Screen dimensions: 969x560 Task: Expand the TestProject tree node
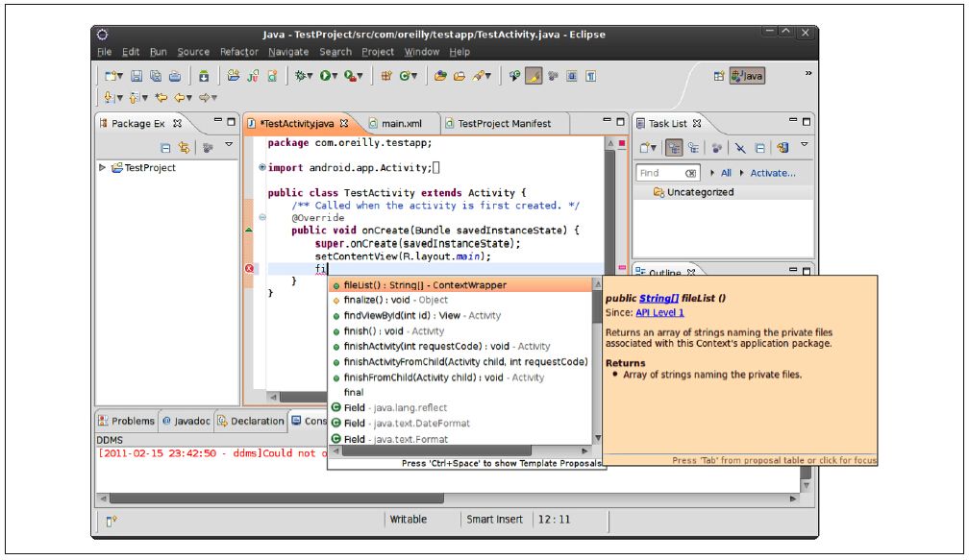[x=102, y=167]
